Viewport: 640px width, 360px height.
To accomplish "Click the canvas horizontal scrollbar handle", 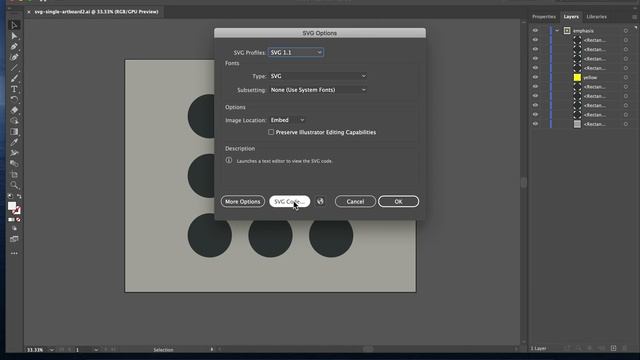I will point(368,349).
